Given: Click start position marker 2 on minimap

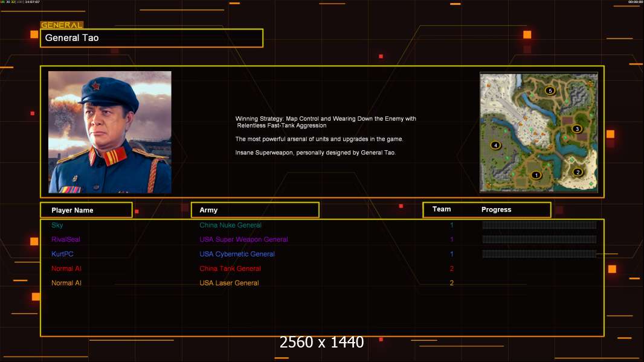Looking at the screenshot, I should (x=578, y=172).
